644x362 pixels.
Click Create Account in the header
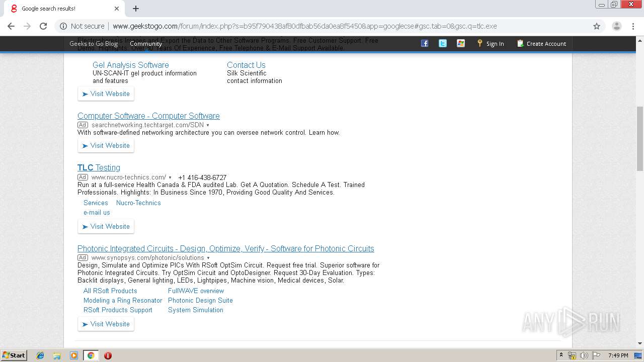541,44
